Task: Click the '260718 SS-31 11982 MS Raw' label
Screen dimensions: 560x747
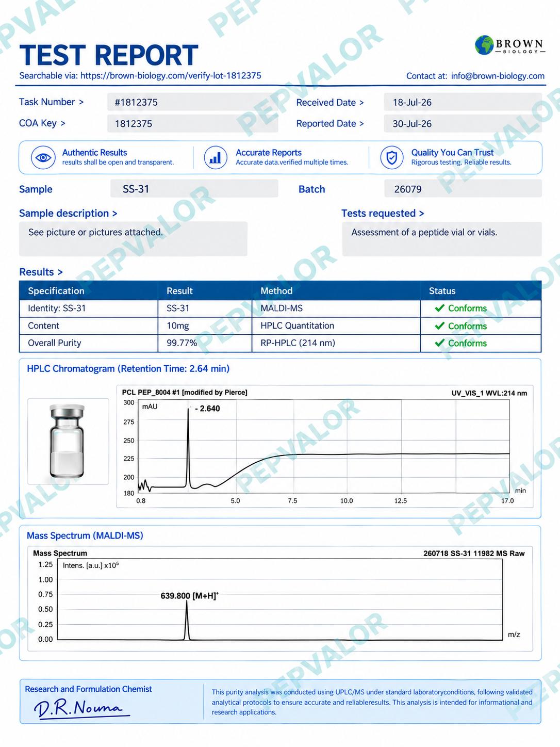Action: [474, 554]
